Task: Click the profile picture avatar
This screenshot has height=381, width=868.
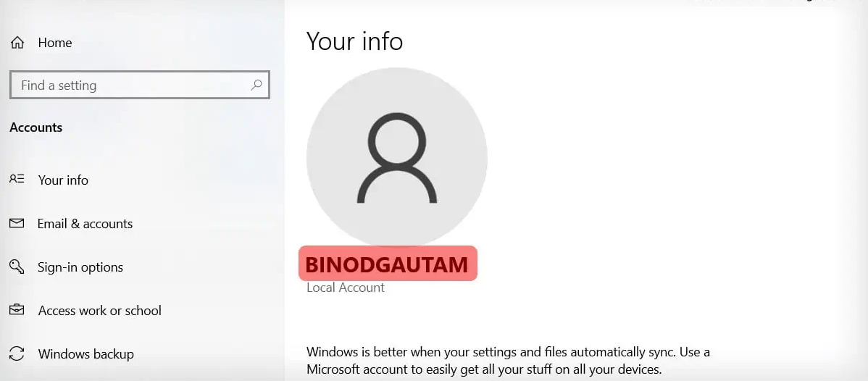Action: click(x=397, y=158)
